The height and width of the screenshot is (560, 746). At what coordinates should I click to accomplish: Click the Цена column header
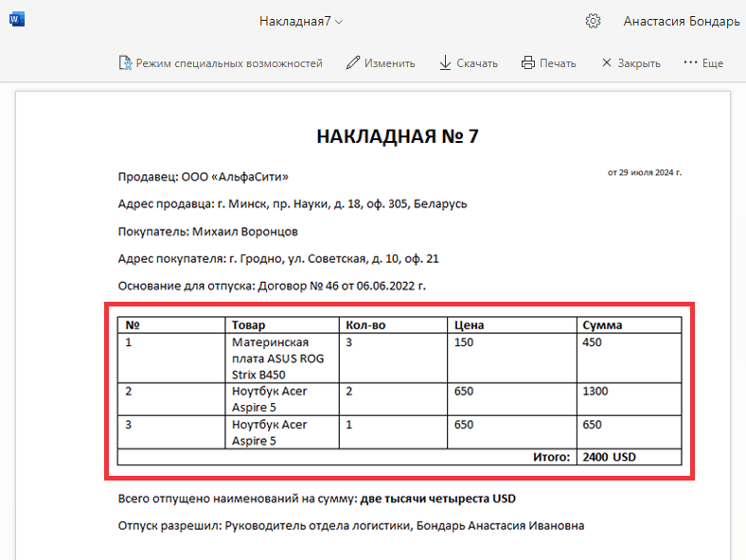pos(512,325)
